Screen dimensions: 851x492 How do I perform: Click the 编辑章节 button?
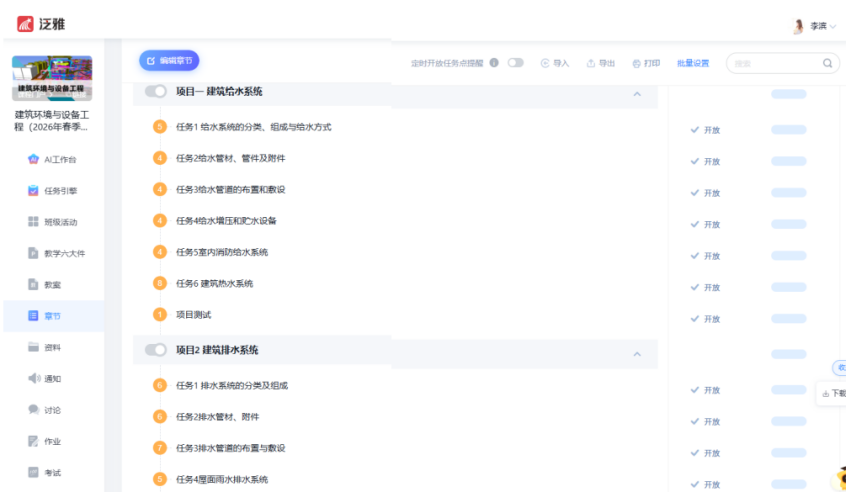(x=169, y=61)
